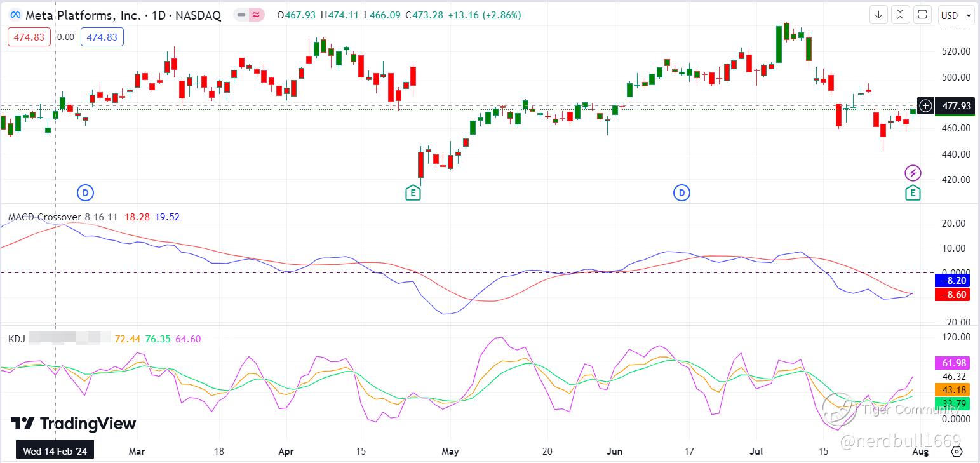Open chart settings hexagon icon at bottom right
980x463 pixels.
coord(957,452)
